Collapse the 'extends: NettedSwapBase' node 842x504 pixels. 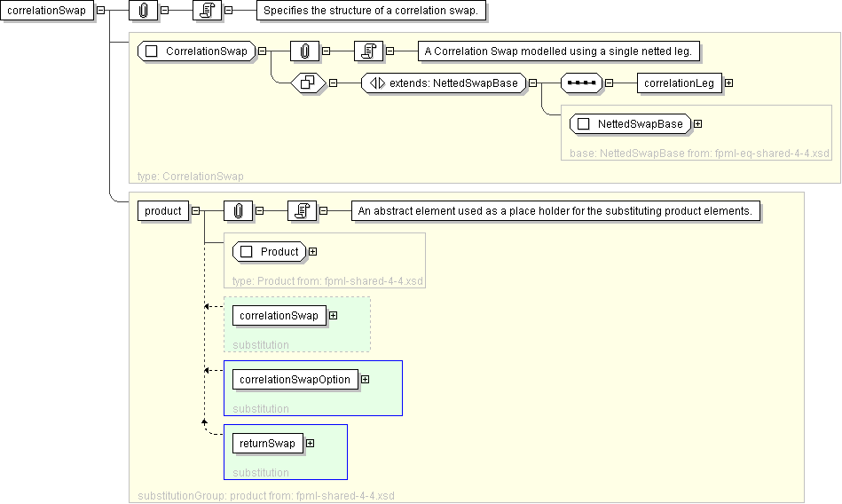[533, 83]
